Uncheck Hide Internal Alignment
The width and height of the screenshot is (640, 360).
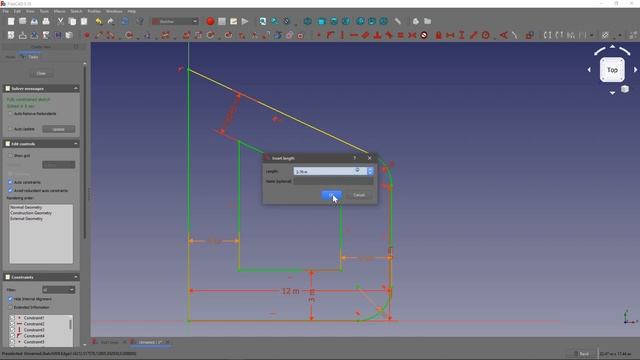pos(11,299)
